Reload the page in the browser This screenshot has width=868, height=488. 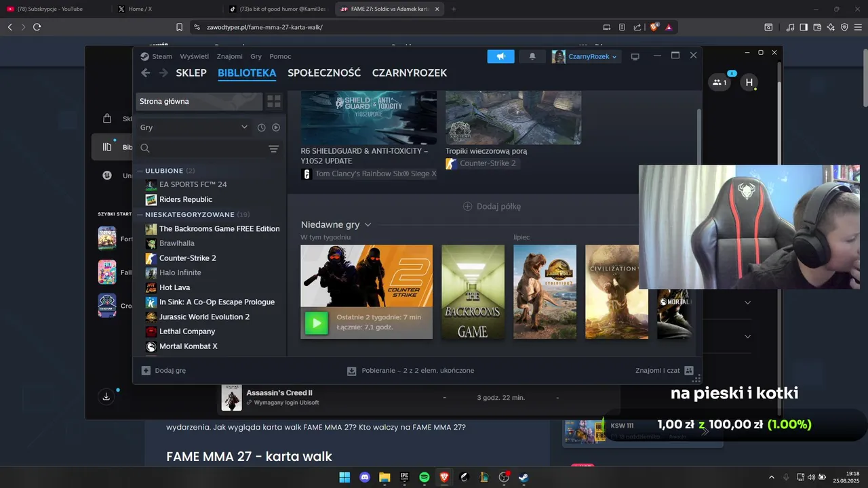[37, 27]
